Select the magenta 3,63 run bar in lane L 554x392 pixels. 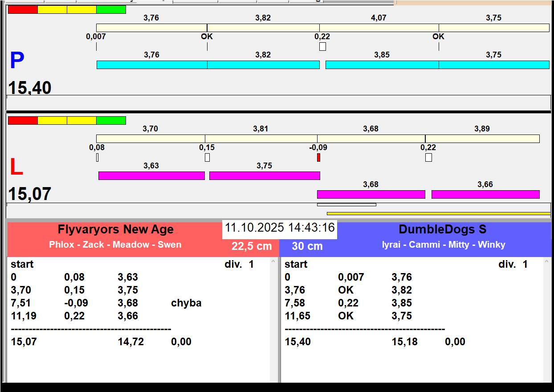(151, 176)
